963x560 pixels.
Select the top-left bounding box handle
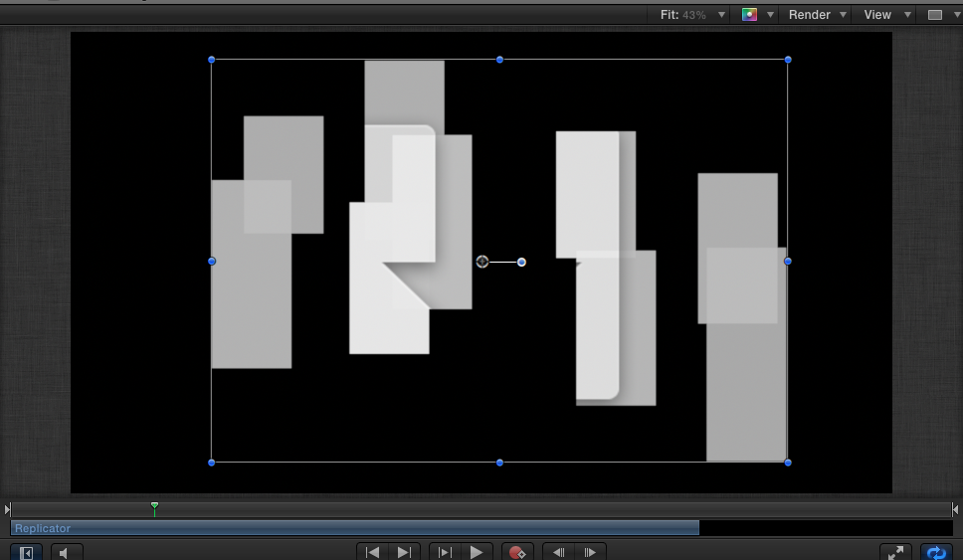pos(211,60)
